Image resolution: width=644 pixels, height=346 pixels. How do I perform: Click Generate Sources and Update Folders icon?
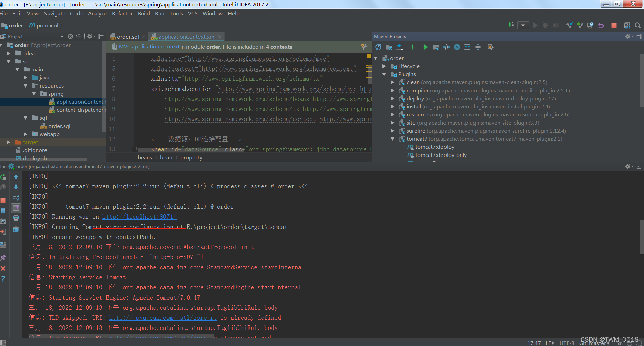click(389, 47)
